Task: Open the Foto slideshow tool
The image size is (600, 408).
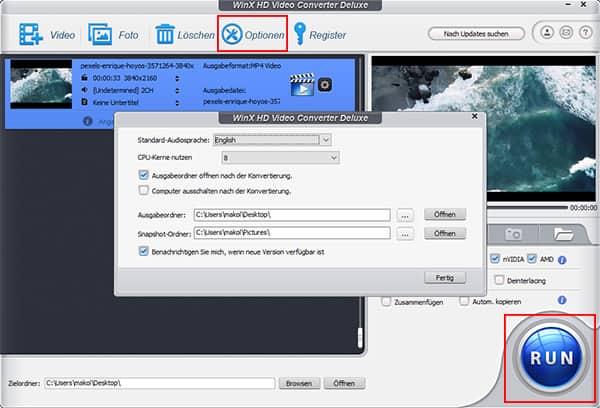Action: click(100, 34)
